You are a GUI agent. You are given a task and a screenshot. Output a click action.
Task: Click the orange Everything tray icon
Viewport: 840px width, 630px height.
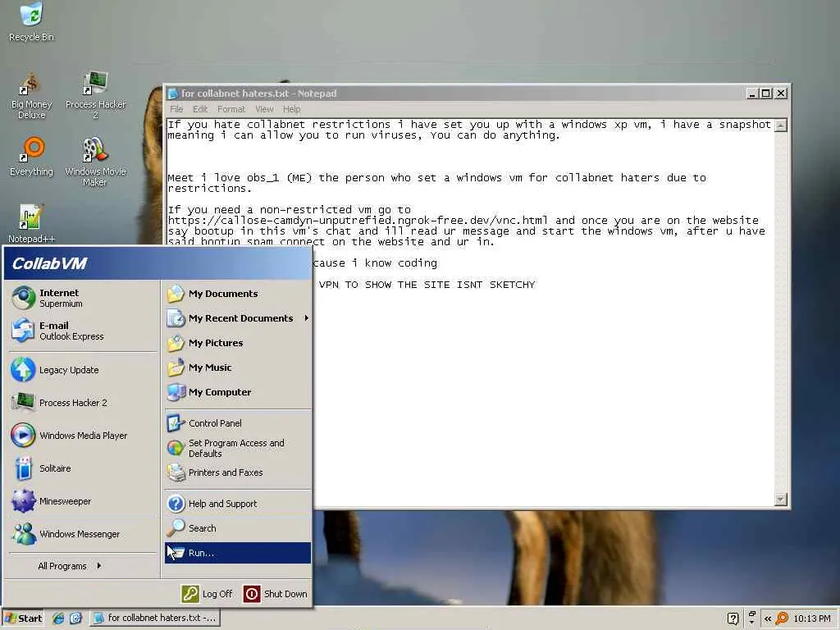click(782, 619)
